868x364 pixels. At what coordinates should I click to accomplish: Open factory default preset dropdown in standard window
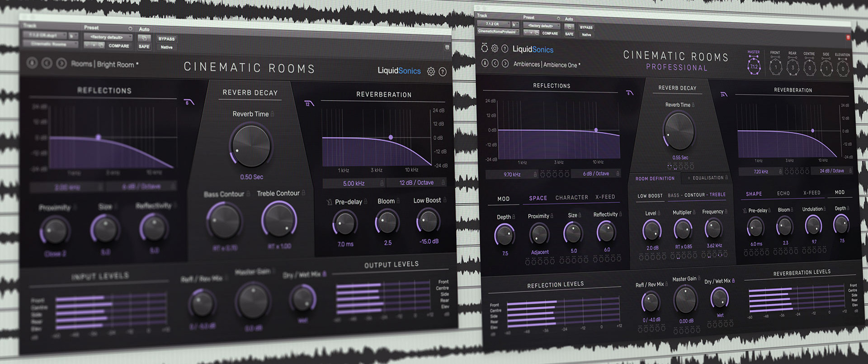pyautogui.click(x=108, y=37)
